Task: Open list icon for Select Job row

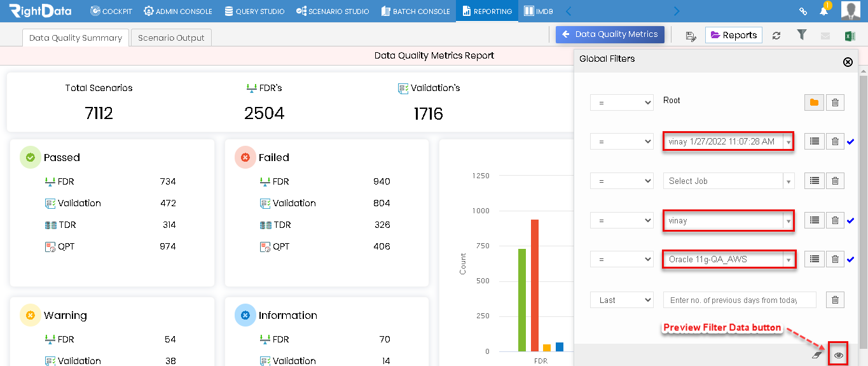Action: click(x=814, y=181)
